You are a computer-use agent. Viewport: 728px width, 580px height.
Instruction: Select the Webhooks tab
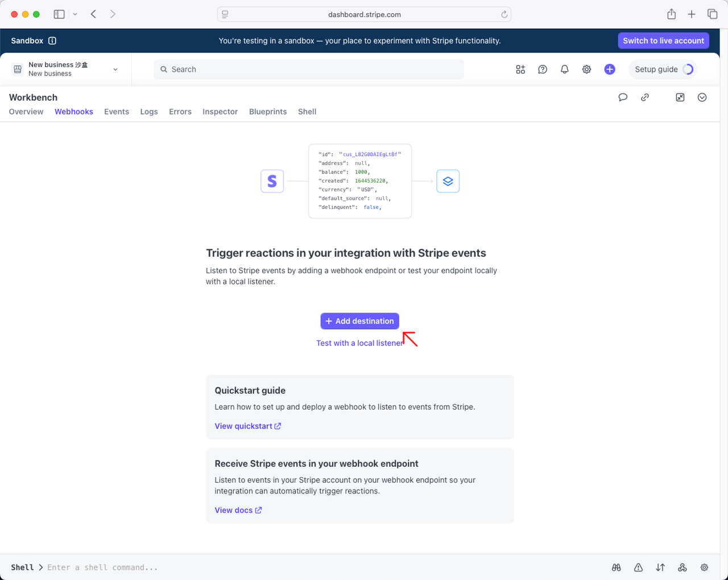(x=74, y=112)
